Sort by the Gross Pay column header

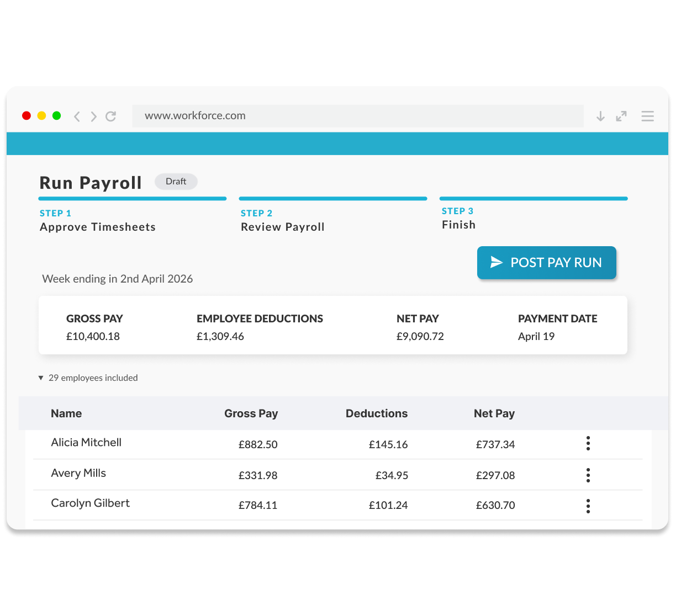coord(251,413)
